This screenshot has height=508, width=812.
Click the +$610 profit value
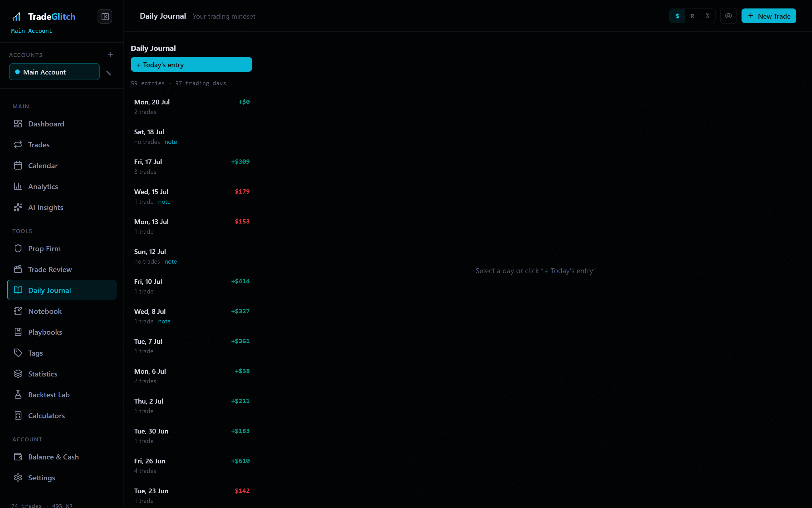point(240,461)
